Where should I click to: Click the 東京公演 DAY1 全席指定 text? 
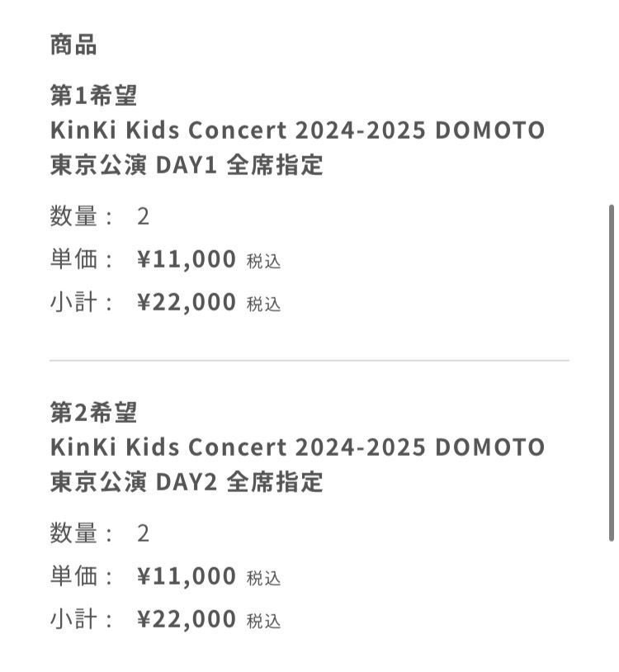pos(186,165)
